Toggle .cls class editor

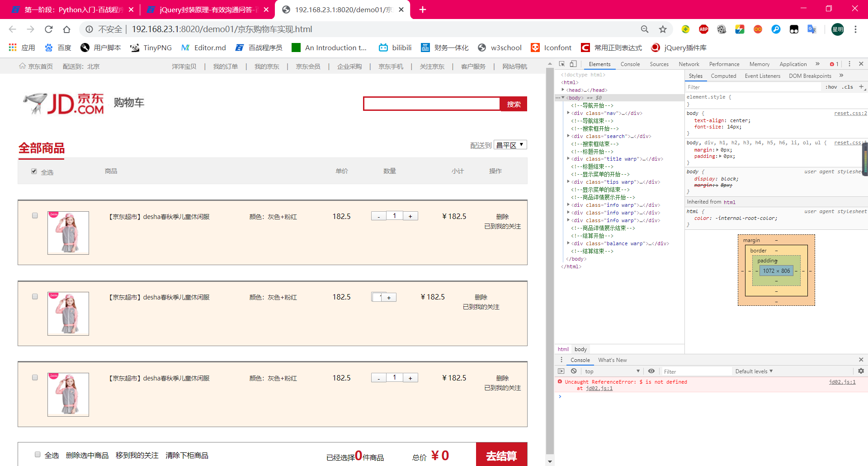click(848, 87)
